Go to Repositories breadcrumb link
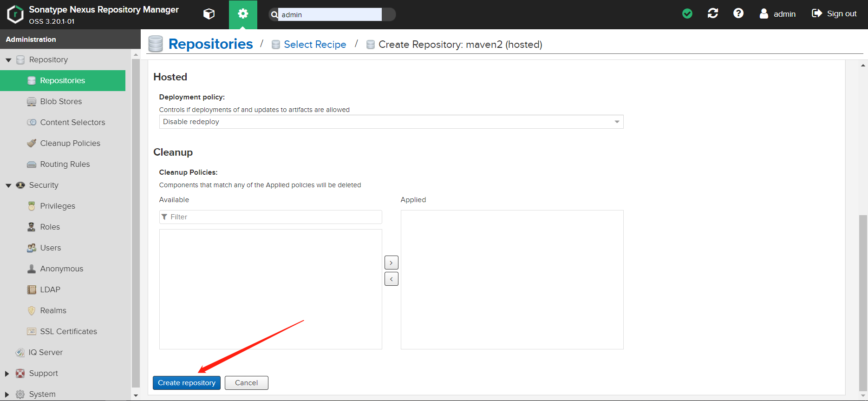The height and width of the screenshot is (401, 868). point(211,44)
